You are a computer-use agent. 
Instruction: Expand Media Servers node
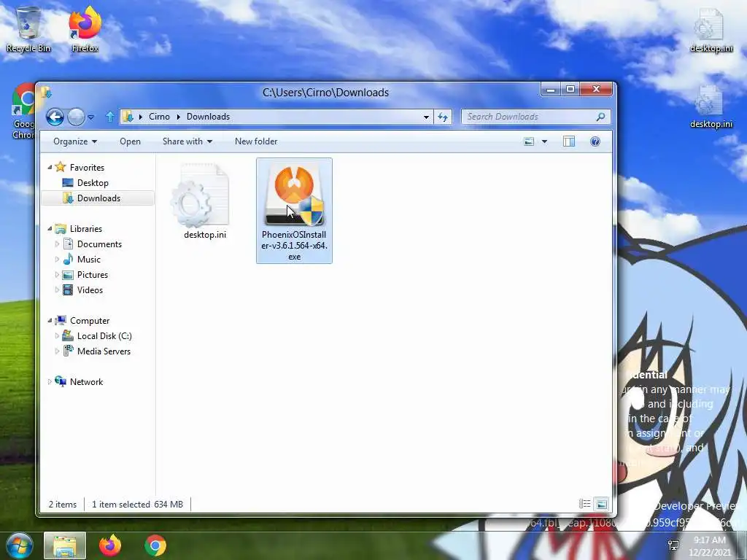pyautogui.click(x=57, y=351)
